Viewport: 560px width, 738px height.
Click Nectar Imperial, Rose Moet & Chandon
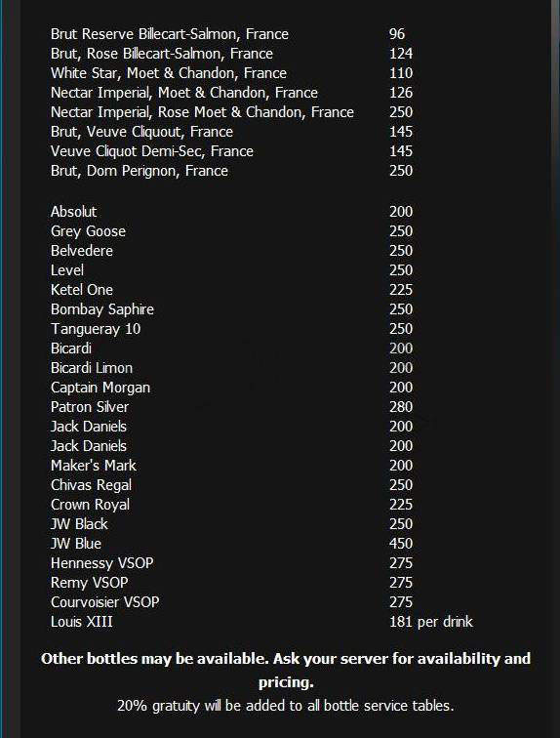202,112
